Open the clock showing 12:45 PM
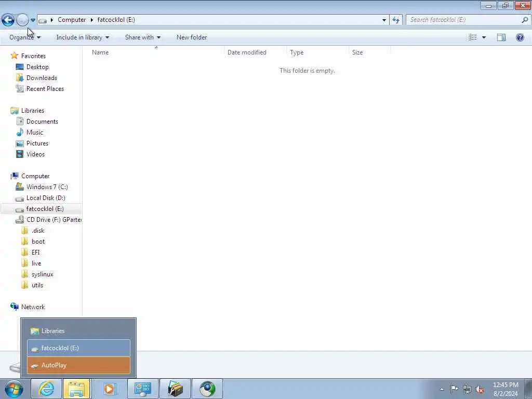This screenshot has height=399, width=532. [506, 389]
